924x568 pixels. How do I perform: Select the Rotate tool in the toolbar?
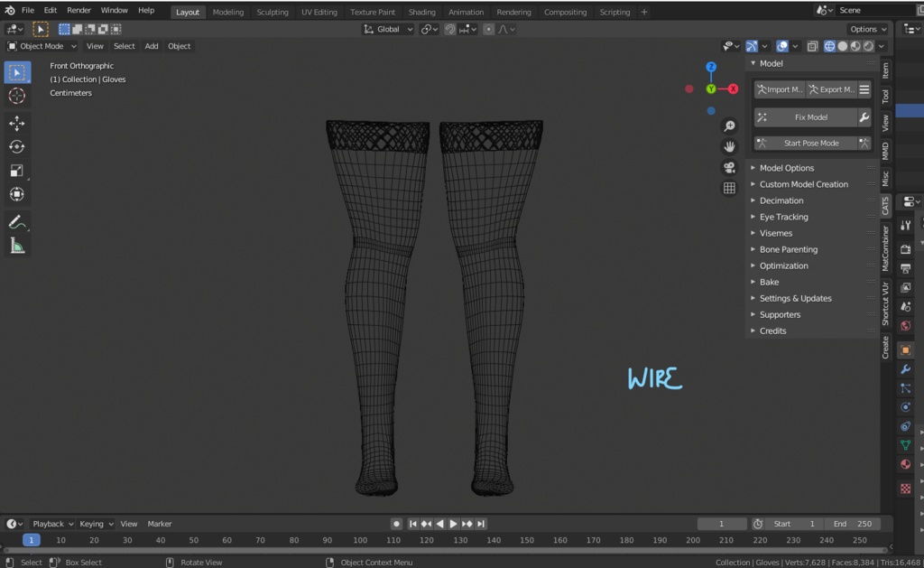[17, 146]
